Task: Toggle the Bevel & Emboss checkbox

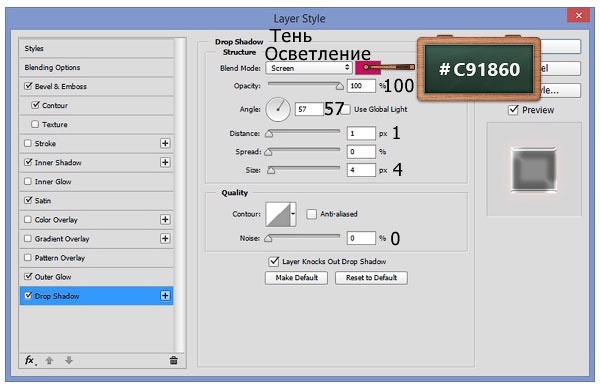Action: pos(28,86)
